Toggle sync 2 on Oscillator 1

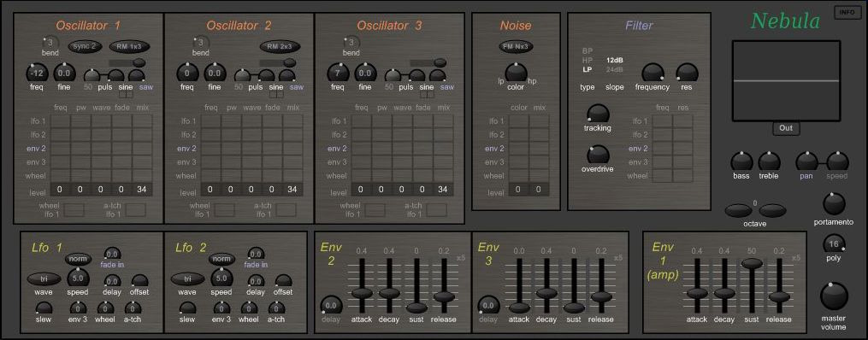point(85,46)
